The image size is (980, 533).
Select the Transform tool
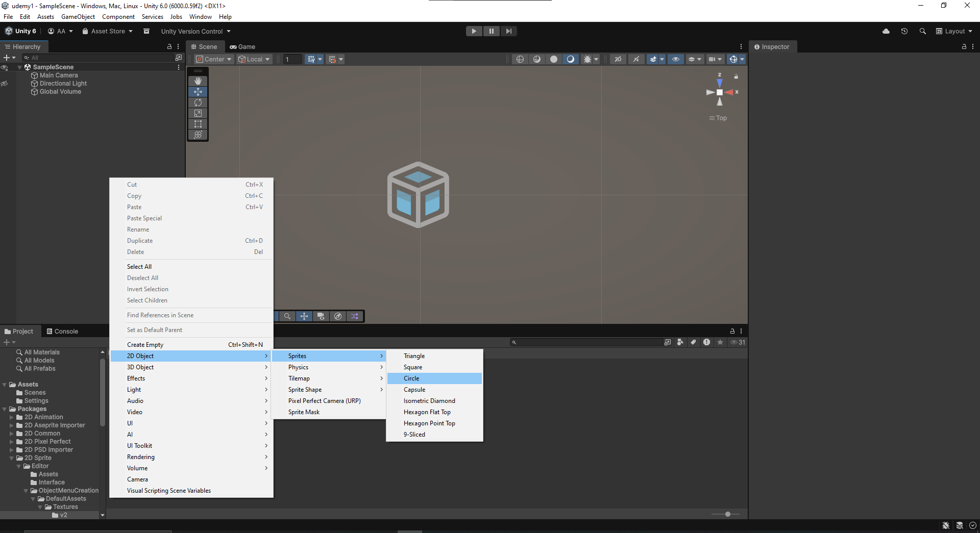pos(198,135)
